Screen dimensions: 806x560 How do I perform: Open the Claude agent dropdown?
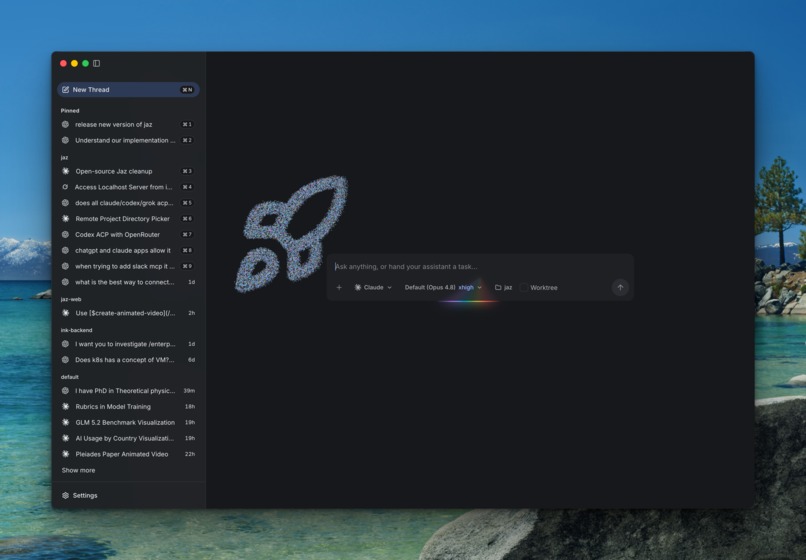373,287
